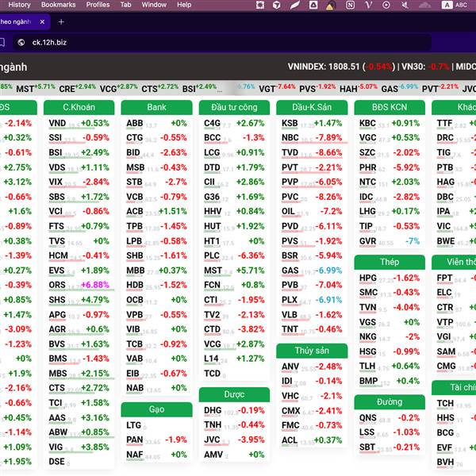Open the Help menu

point(184,5)
